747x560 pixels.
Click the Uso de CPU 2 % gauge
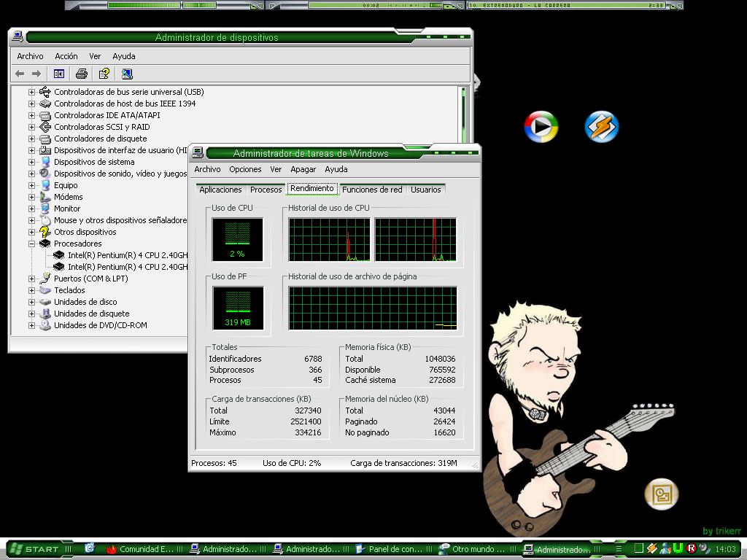(x=237, y=239)
